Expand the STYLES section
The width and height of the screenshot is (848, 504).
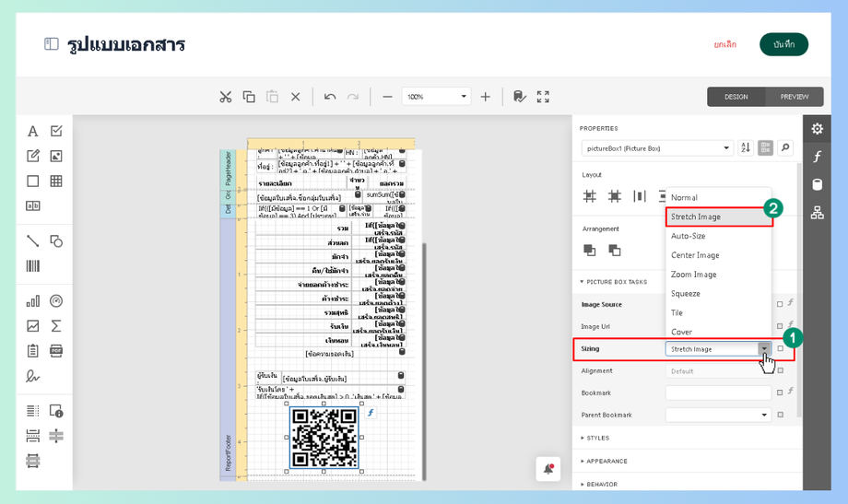coord(597,439)
